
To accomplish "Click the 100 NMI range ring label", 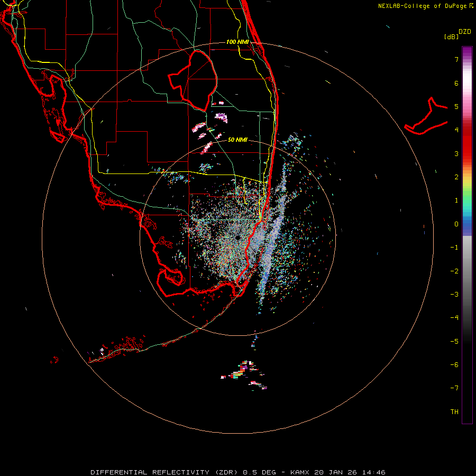I will [237, 42].
